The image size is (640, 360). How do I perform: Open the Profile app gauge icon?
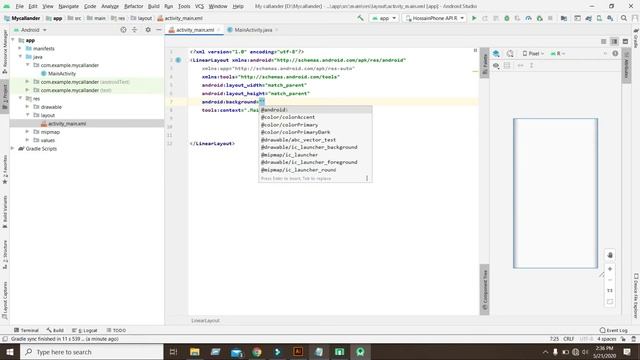528,18
